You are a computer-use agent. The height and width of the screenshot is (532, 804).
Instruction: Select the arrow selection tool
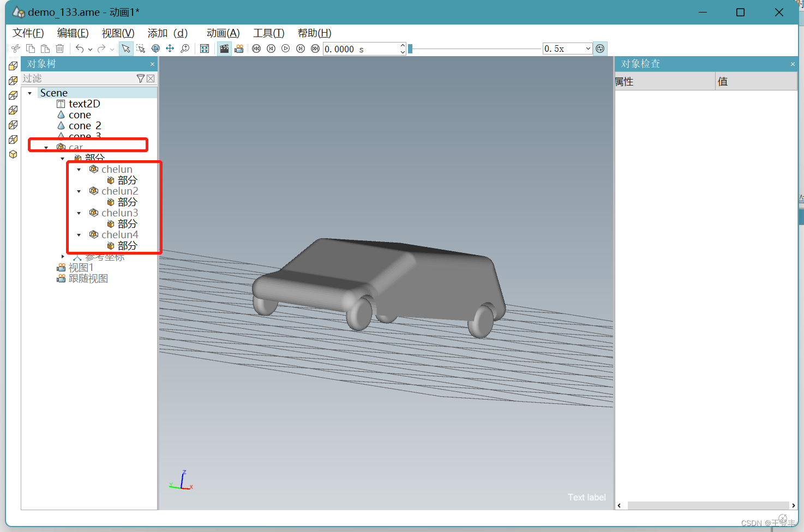point(126,49)
